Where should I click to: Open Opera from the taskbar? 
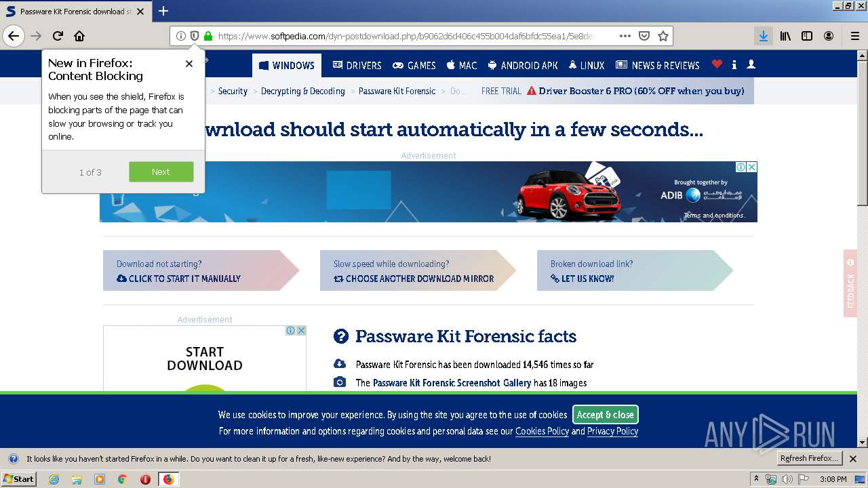(145, 479)
